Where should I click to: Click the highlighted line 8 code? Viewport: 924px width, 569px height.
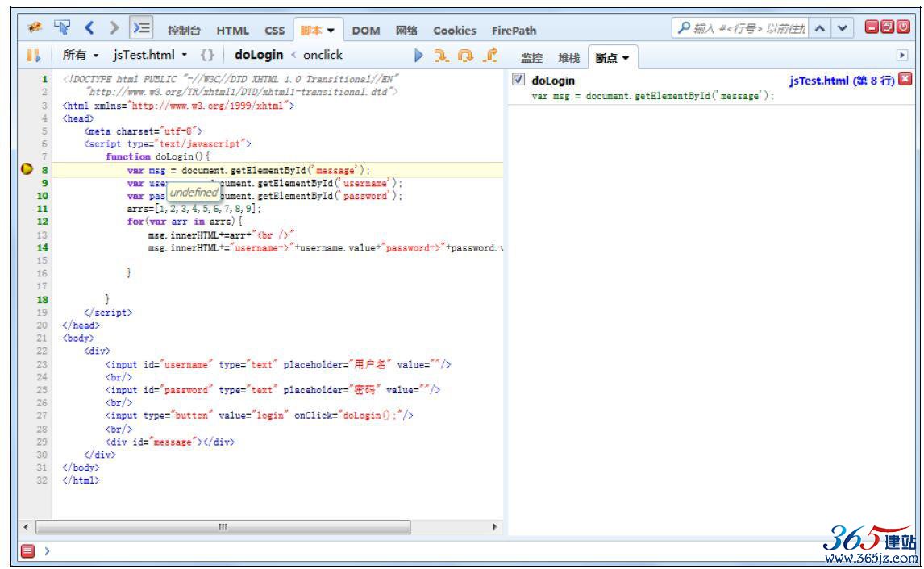pyautogui.click(x=248, y=169)
